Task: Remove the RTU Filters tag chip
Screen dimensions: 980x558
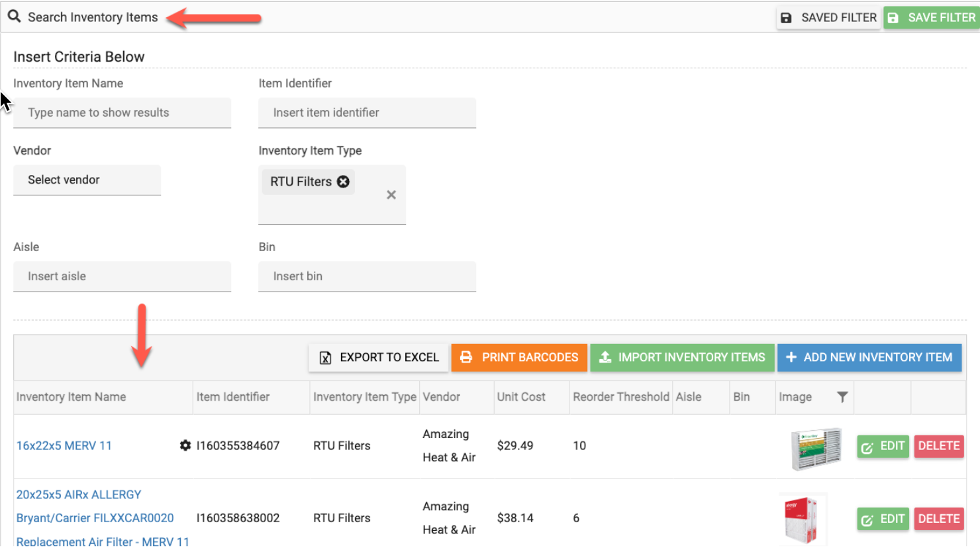Action: 343,182
